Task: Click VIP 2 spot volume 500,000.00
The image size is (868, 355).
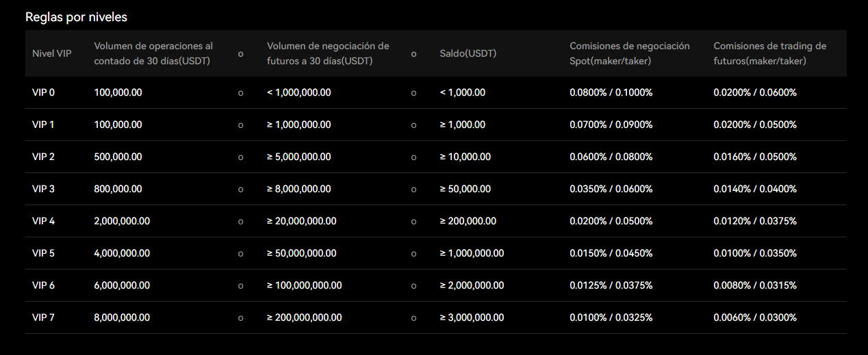Action: (118, 157)
